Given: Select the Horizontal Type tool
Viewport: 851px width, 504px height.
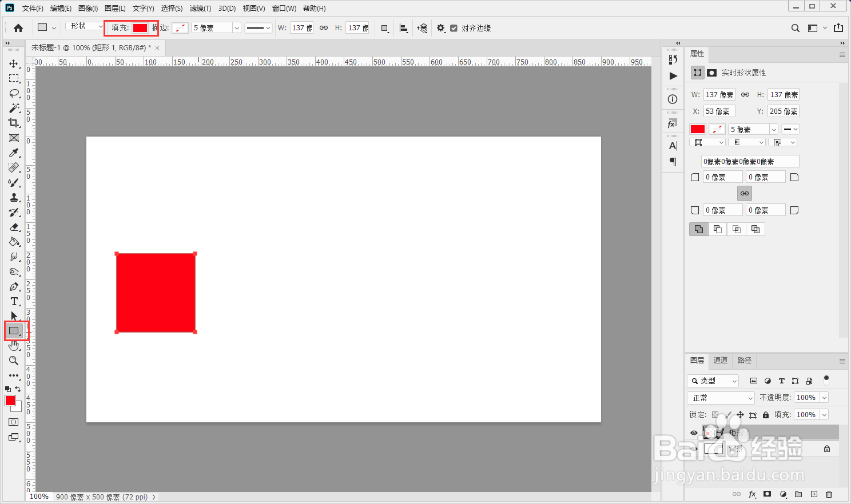Looking at the screenshot, I should (14, 301).
